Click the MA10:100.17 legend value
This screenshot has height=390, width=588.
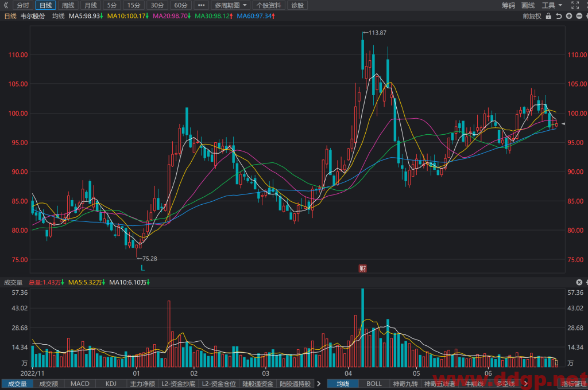[128, 16]
